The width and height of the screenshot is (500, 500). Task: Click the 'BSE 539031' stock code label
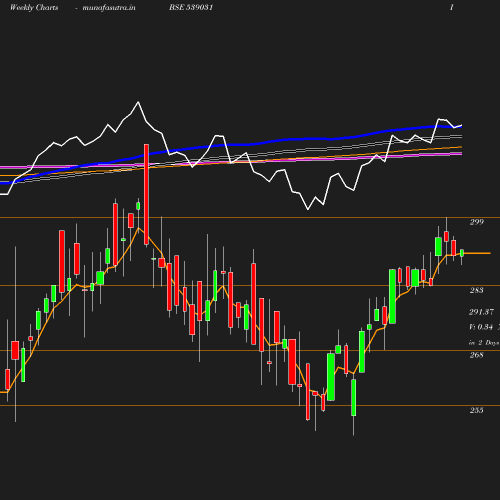tap(191, 7)
